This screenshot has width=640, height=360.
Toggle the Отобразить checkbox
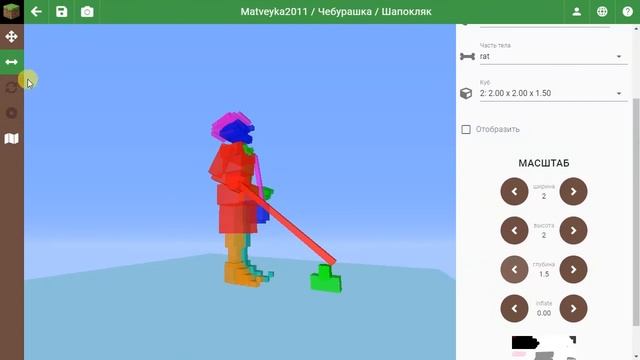[466, 129]
